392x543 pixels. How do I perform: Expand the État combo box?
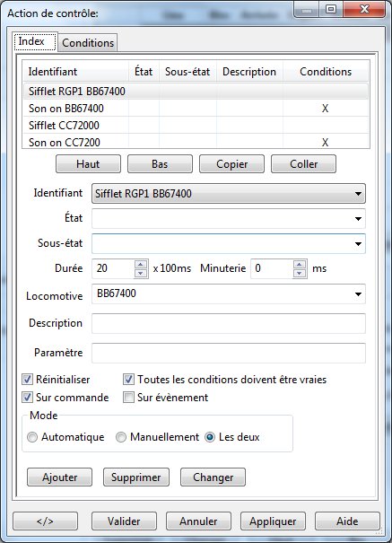229,218
